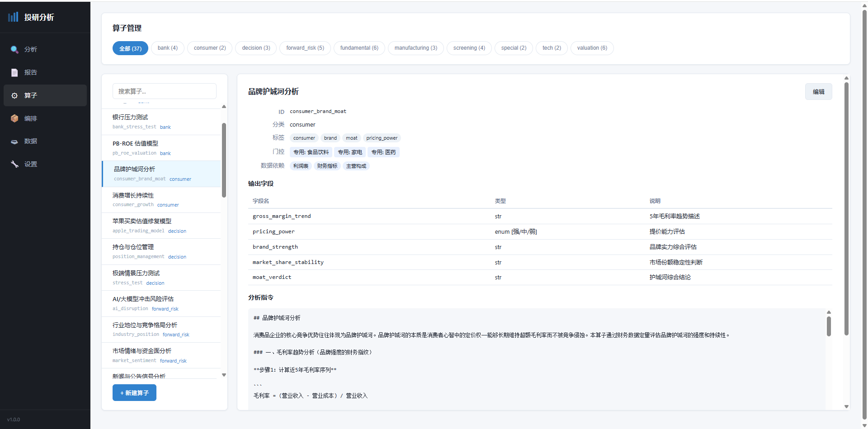Image resolution: width=868 pixels, height=429 pixels.
Task: Click the 专用: 家电 gate chip
Action: [350, 152]
